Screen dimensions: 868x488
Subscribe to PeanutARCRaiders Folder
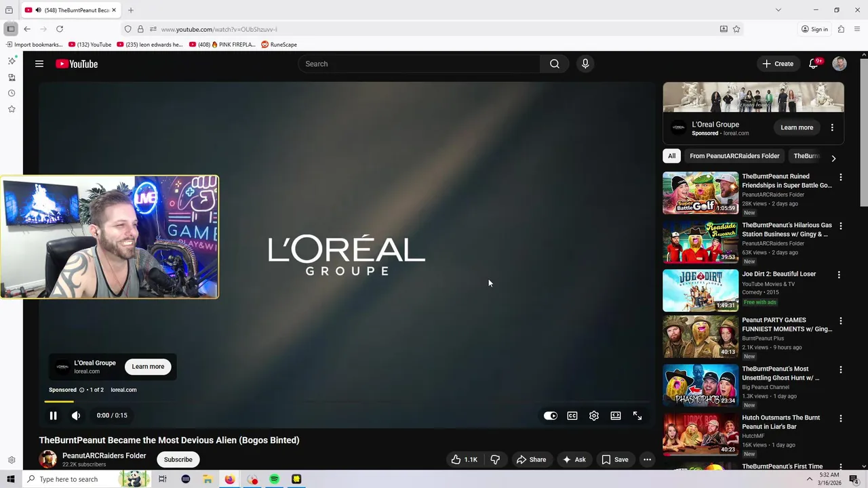coord(178,460)
